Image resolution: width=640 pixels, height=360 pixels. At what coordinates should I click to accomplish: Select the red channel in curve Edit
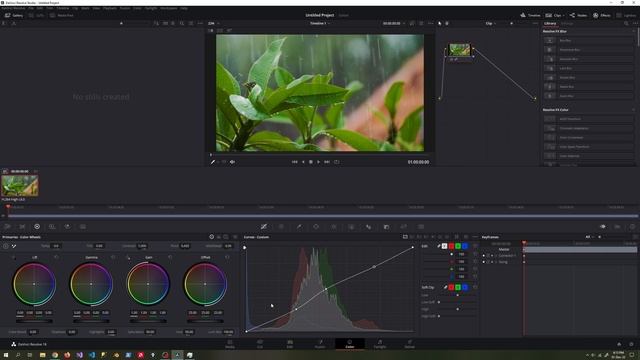tap(451, 246)
